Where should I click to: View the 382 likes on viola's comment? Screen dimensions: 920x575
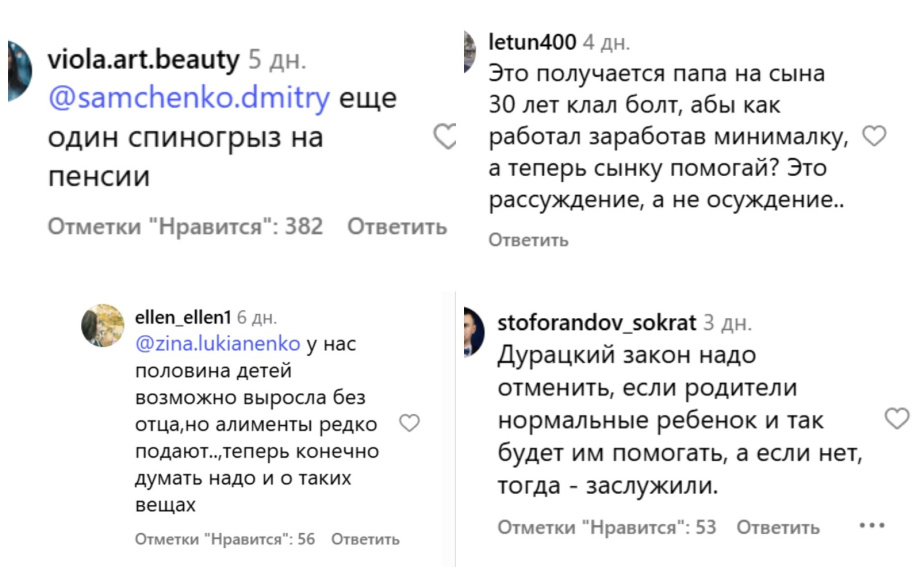(186, 227)
